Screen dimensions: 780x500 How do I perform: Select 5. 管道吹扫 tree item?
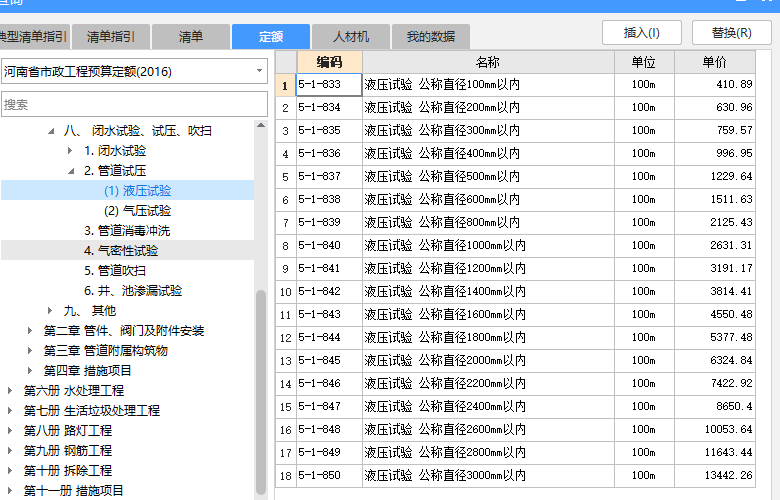point(115,270)
